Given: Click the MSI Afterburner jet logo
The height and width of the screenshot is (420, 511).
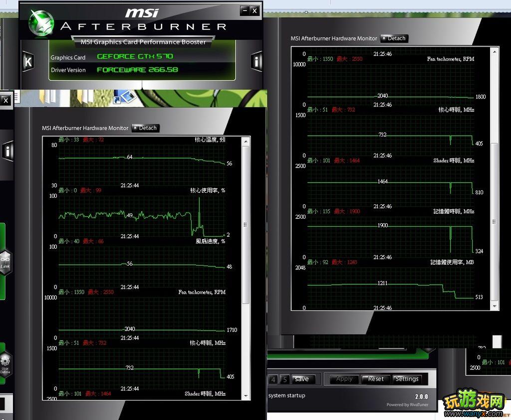Looking at the screenshot, I should tap(41, 22).
